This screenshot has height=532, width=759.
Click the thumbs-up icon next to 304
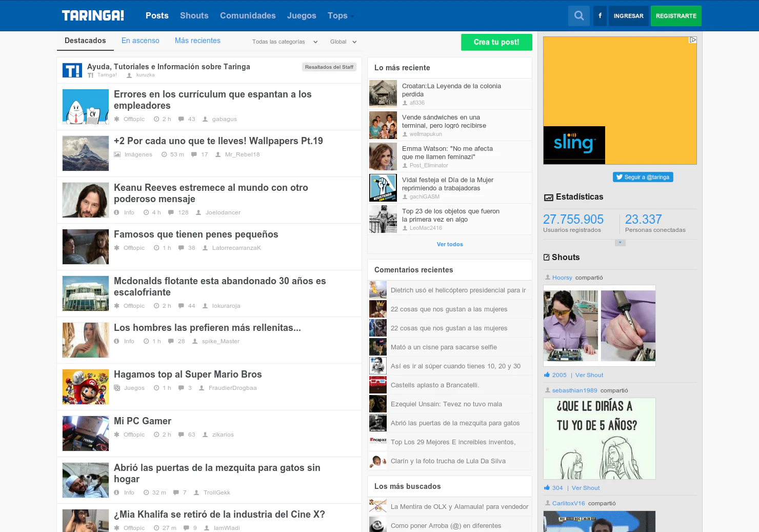[547, 488]
